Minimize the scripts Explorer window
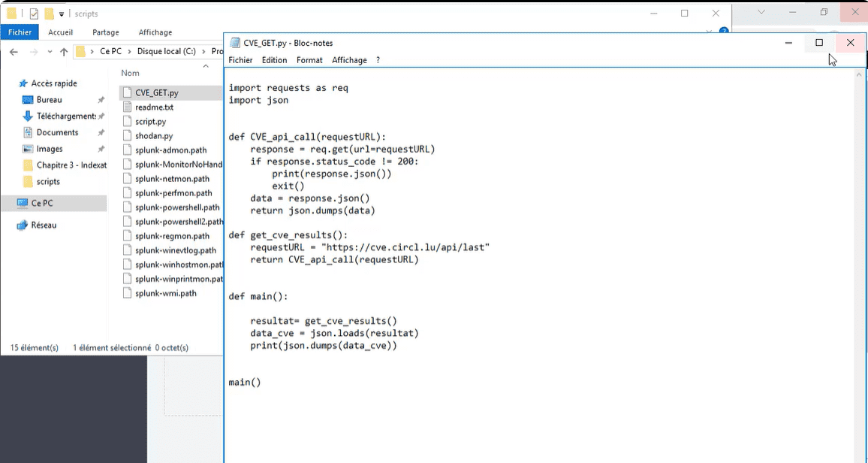 (654, 14)
